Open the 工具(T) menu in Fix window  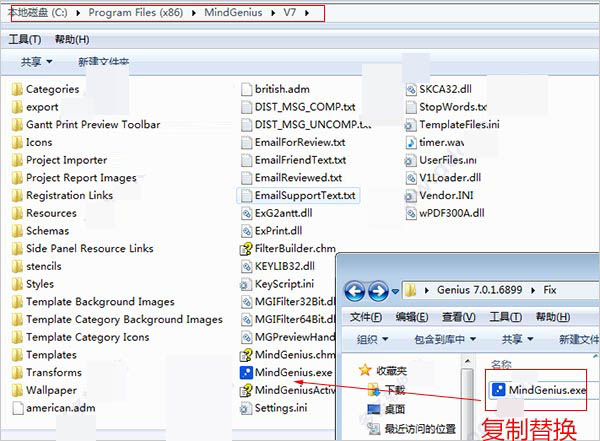(505, 317)
